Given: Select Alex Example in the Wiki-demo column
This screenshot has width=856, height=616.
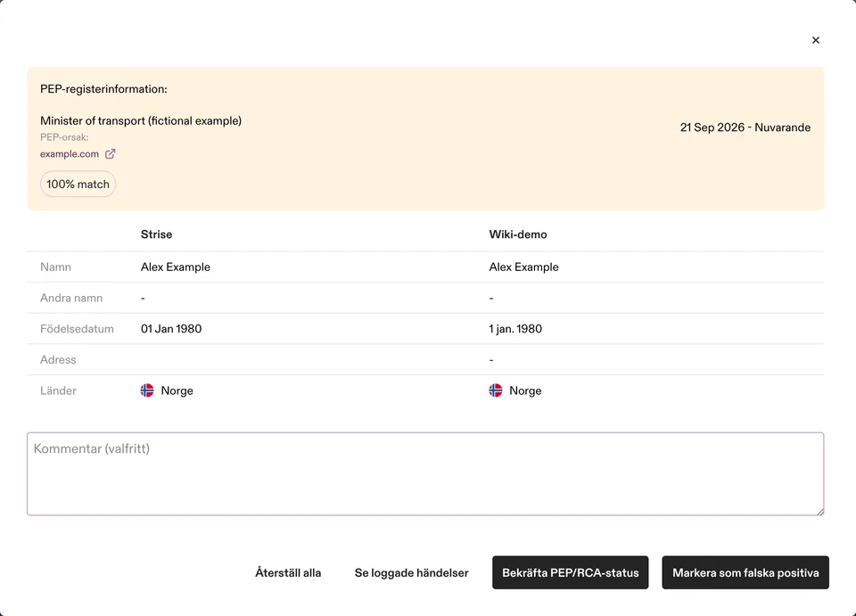Looking at the screenshot, I should 523,267.
